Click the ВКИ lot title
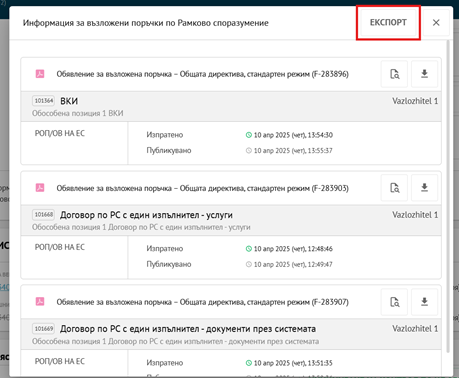459x378 pixels. [x=69, y=101]
